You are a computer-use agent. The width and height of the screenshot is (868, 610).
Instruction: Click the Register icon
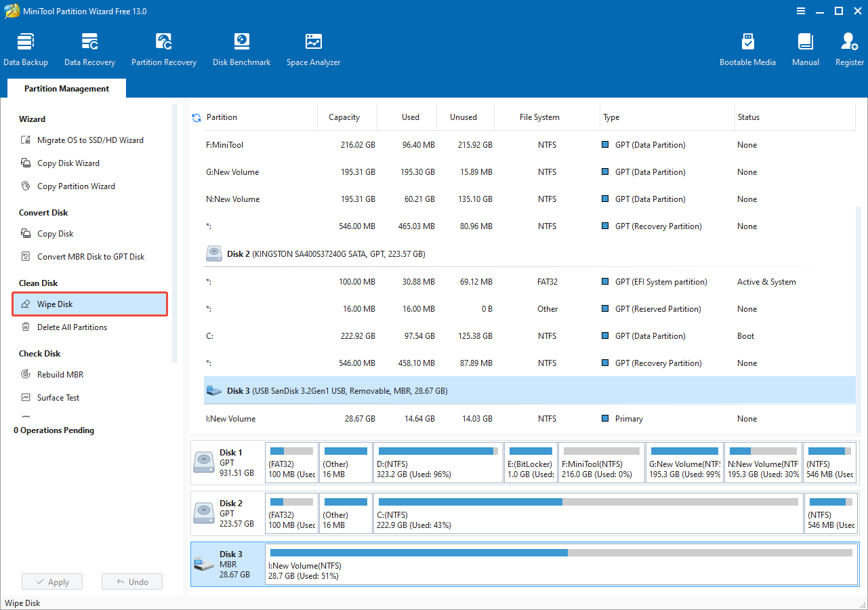tap(848, 47)
